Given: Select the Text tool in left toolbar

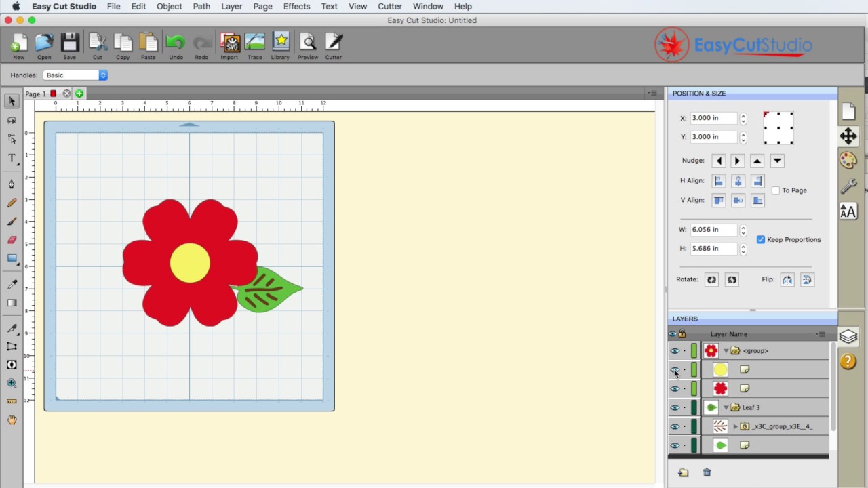Looking at the screenshot, I should tap(12, 158).
